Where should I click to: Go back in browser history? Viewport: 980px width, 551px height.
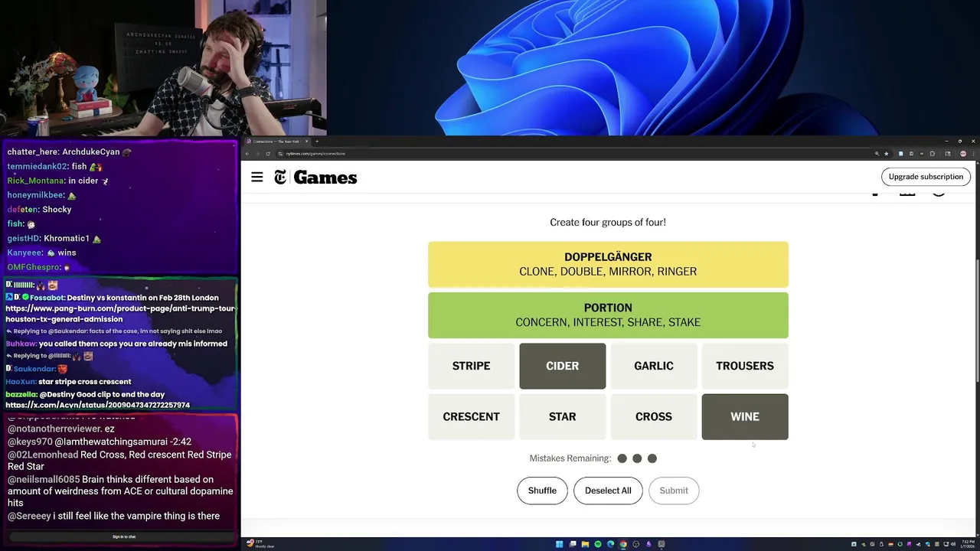click(247, 154)
